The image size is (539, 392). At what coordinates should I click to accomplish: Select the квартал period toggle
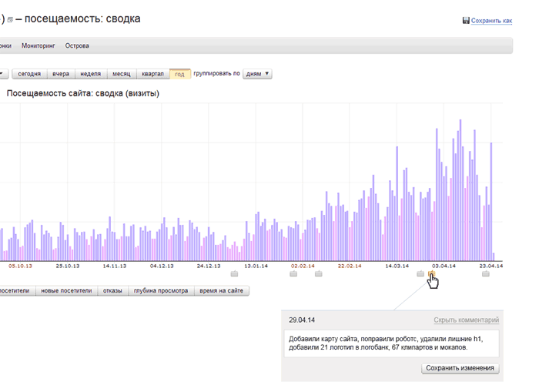(152, 74)
